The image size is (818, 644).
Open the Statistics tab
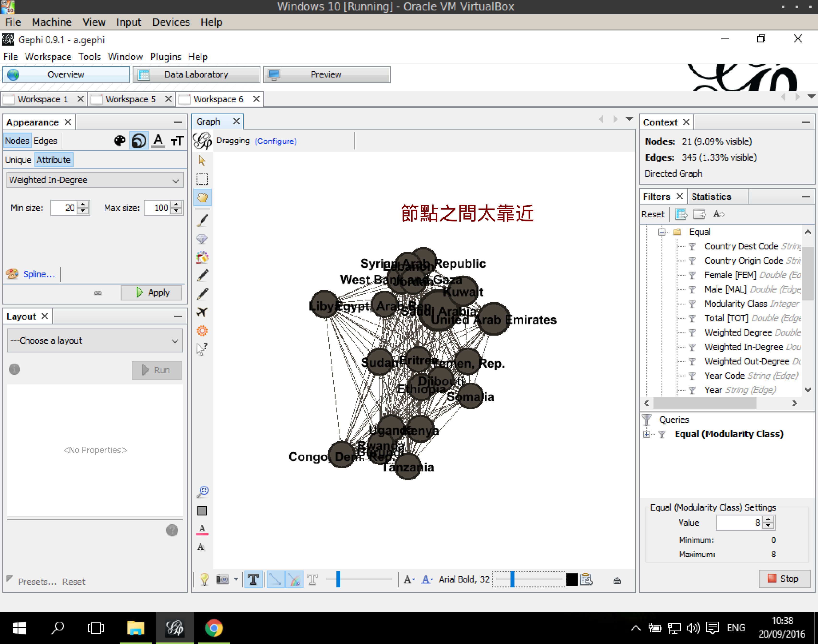[x=711, y=197]
